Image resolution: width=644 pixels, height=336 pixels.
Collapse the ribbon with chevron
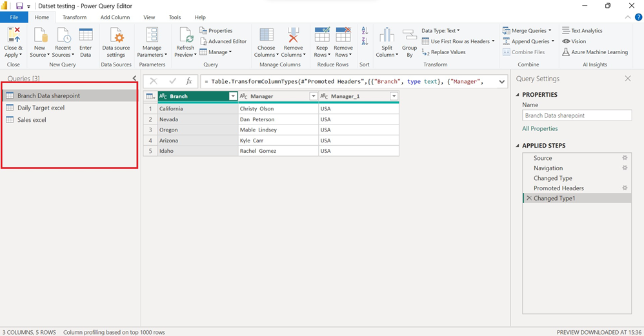click(x=628, y=17)
